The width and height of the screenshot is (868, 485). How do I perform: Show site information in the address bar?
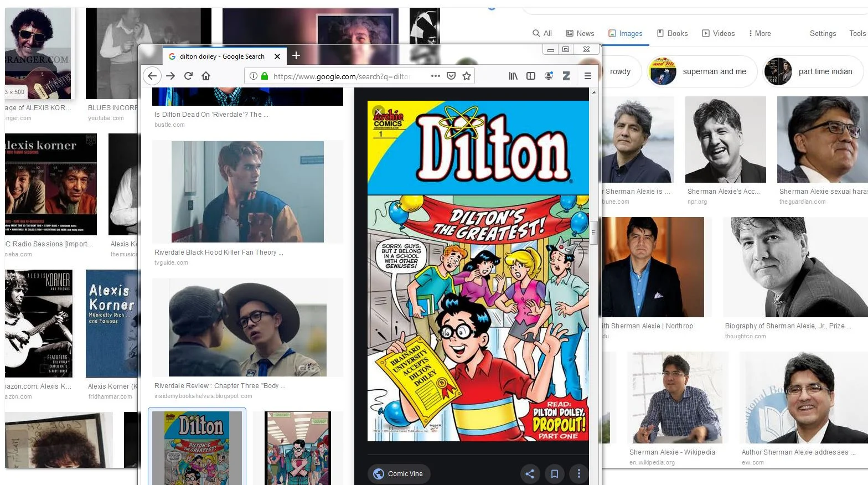pos(253,76)
